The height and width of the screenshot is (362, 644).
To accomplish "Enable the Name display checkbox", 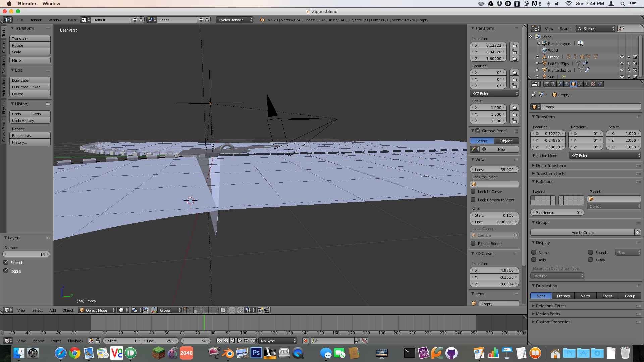I will coord(534,253).
